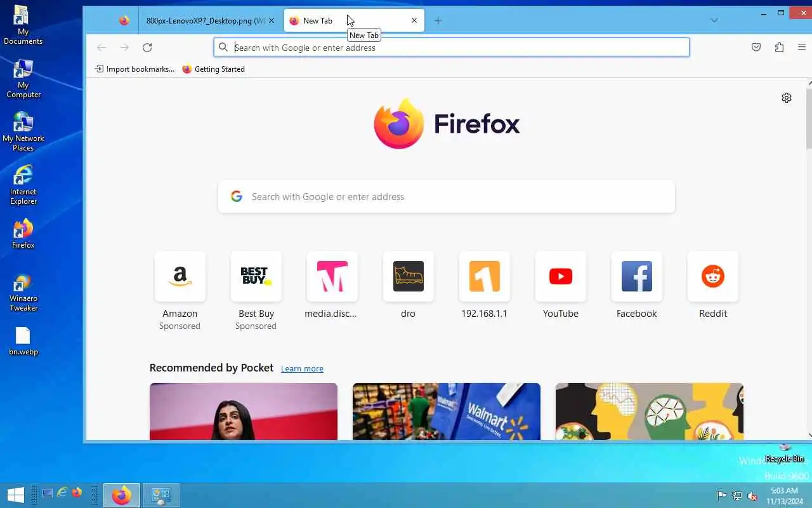This screenshot has width=812, height=508.
Task: Click Import bookmarks... in bookmarks toolbar
Action: (x=134, y=69)
